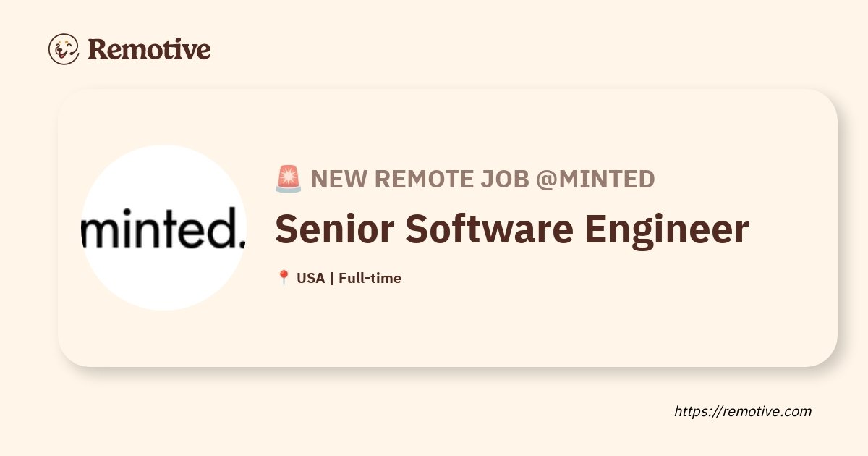Click the Remotive mascot logo icon

64,49
